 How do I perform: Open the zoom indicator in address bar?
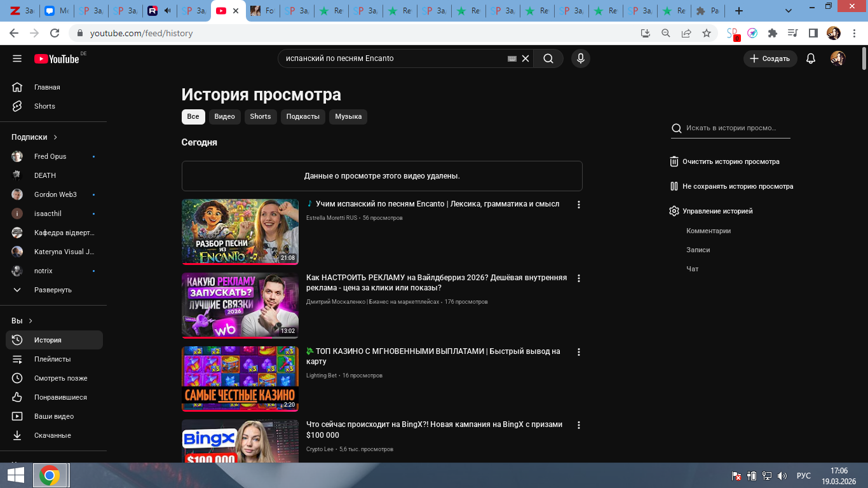coord(666,33)
